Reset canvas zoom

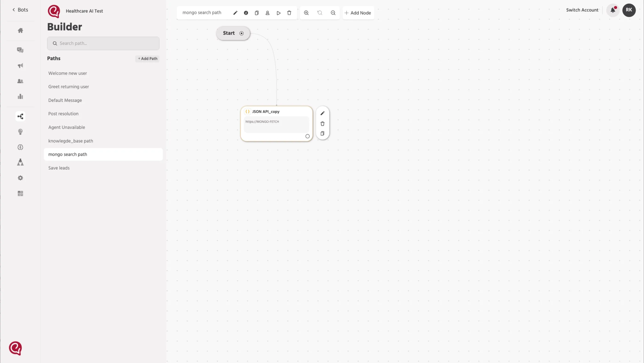320,13
